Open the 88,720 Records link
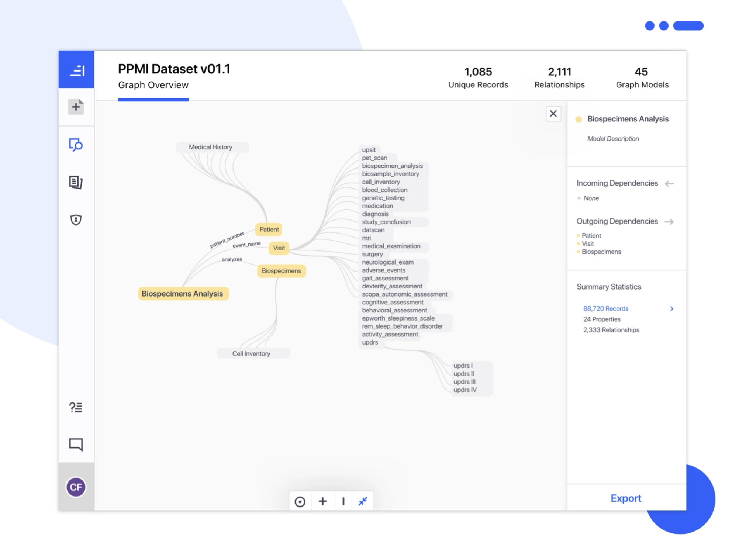Viewport: 746px width, 560px height. click(x=605, y=308)
